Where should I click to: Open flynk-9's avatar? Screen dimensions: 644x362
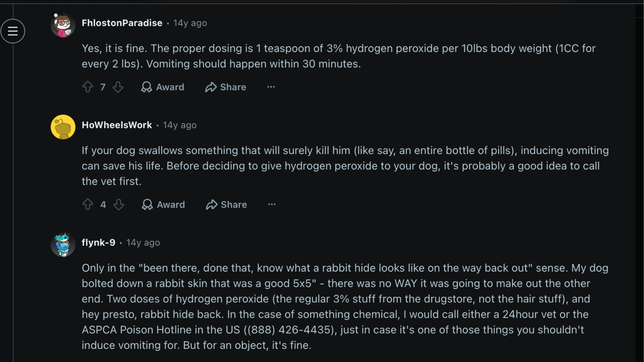pyautogui.click(x=63, y=244)
